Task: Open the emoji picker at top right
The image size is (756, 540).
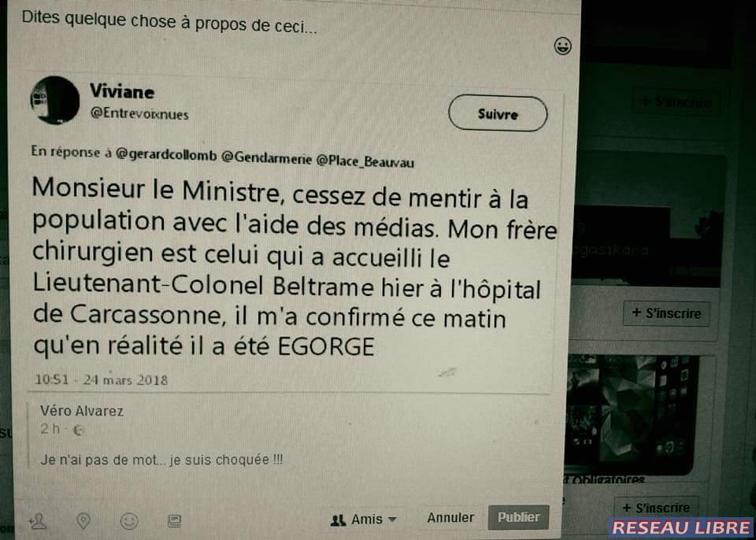Action: coord(562,46)
